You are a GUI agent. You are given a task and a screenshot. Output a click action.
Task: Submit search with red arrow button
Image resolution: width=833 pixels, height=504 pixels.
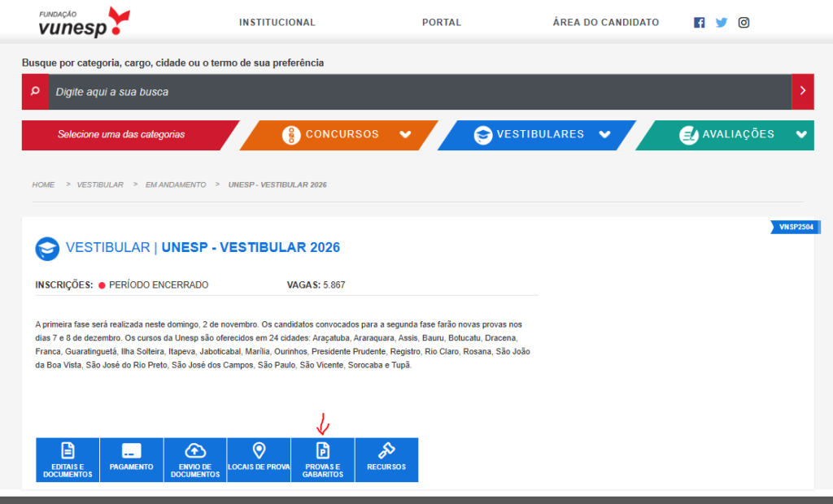(x=803, y=92)
